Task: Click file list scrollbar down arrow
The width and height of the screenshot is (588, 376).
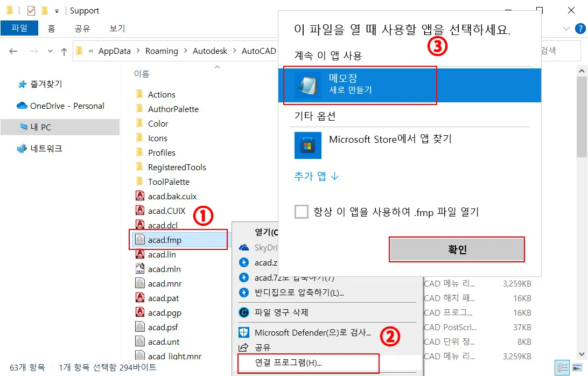Action: (x=582, y=354)
